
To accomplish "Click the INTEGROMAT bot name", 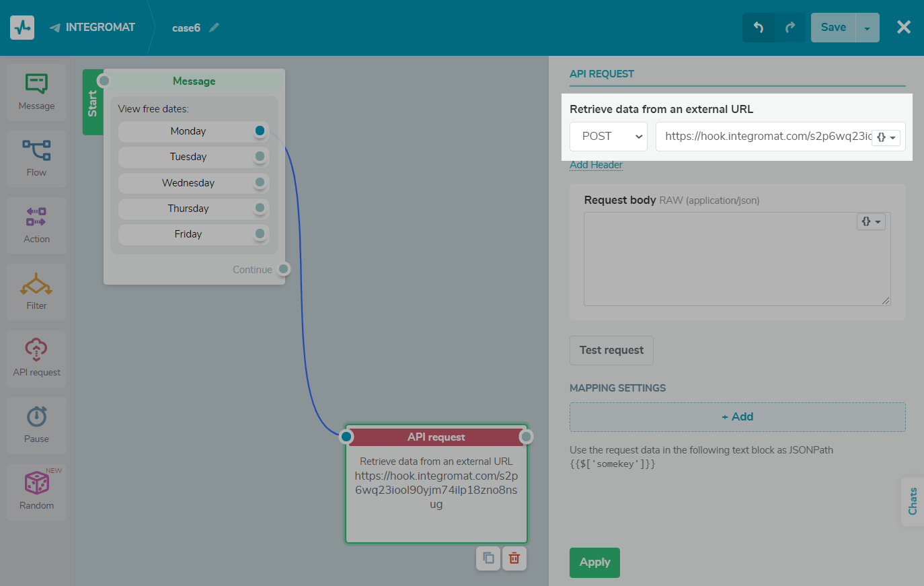I will pos(100,28).
